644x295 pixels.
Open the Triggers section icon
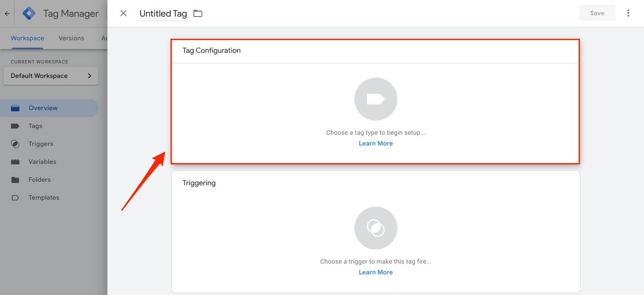15,144
